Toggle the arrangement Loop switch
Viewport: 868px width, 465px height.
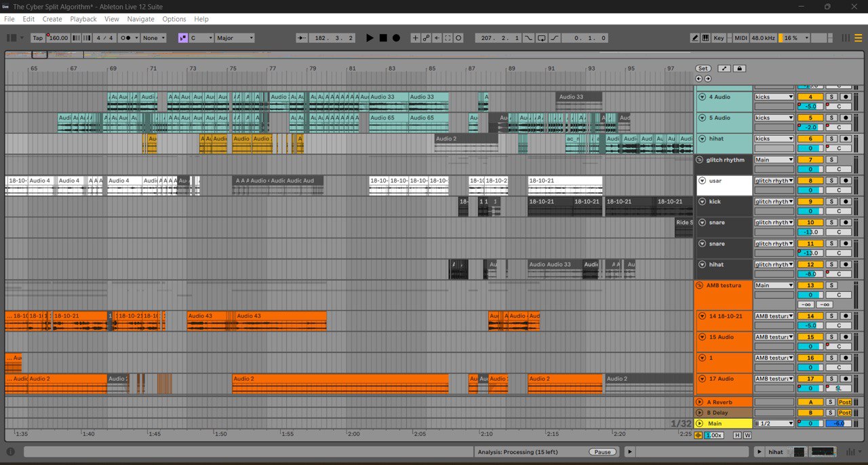[x=542, y=38]
